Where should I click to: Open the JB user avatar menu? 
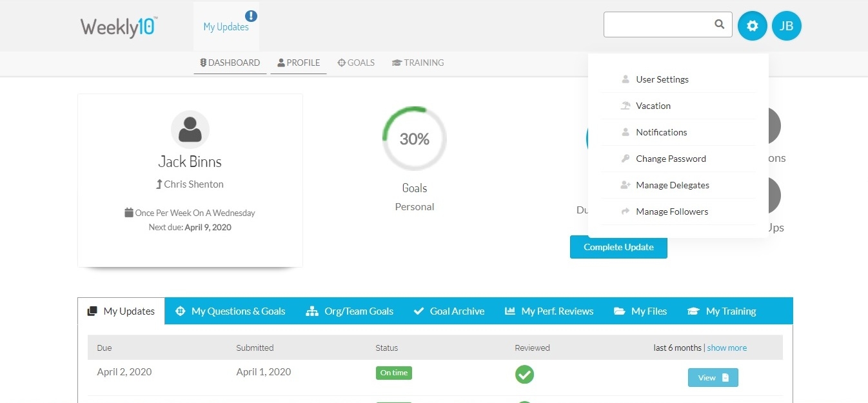786,26
